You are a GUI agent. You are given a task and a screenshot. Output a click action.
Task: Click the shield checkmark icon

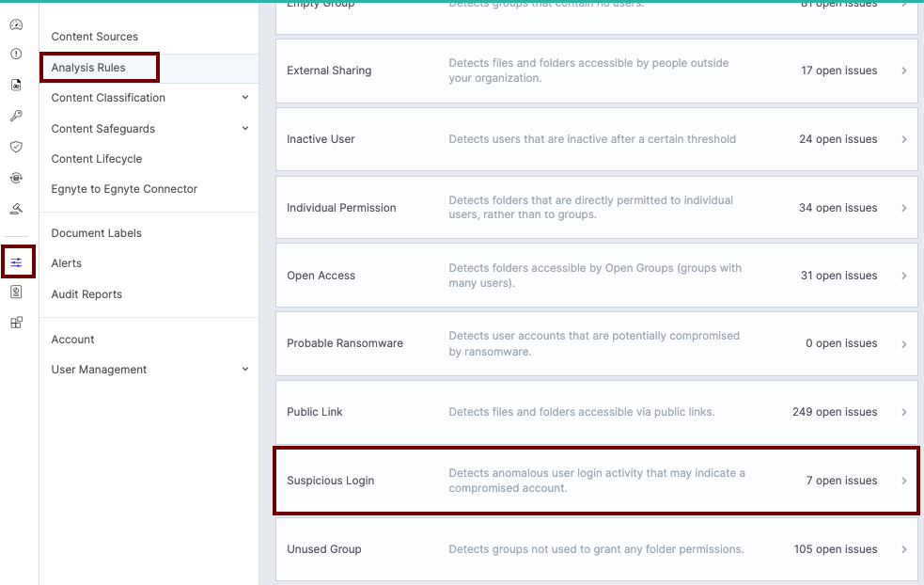click(17, 147)
